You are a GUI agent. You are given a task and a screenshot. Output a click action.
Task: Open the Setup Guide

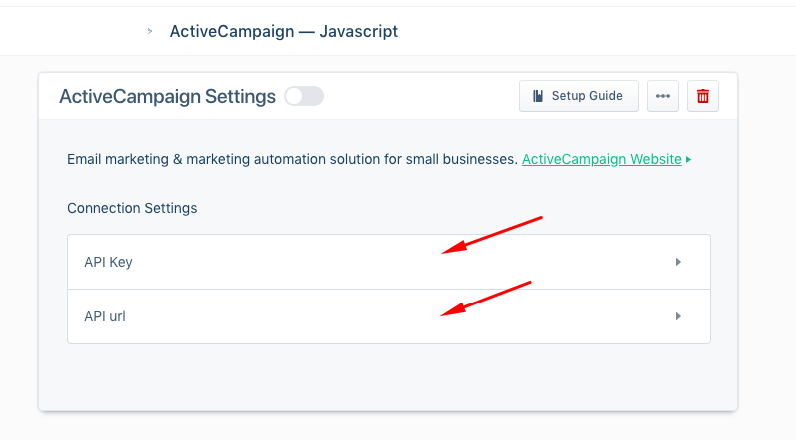pyautogui.click(x=578, y=96)
